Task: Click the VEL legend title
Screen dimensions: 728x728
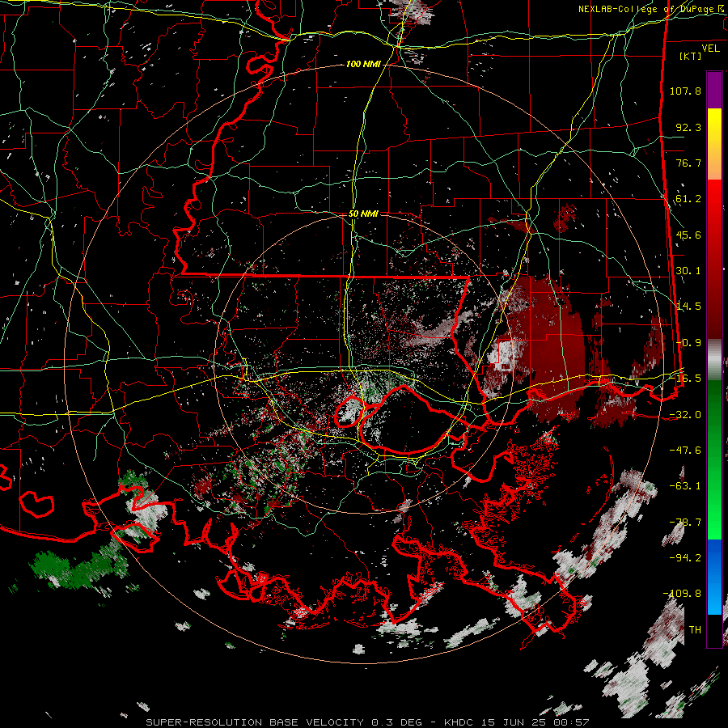Action: point(710,48)
